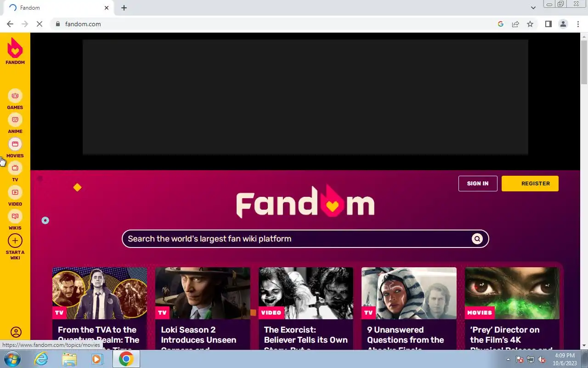Open The Exorcist: Believer article thumbnail
Viewport: 588px width, 368px height.
tap(306, 293)
